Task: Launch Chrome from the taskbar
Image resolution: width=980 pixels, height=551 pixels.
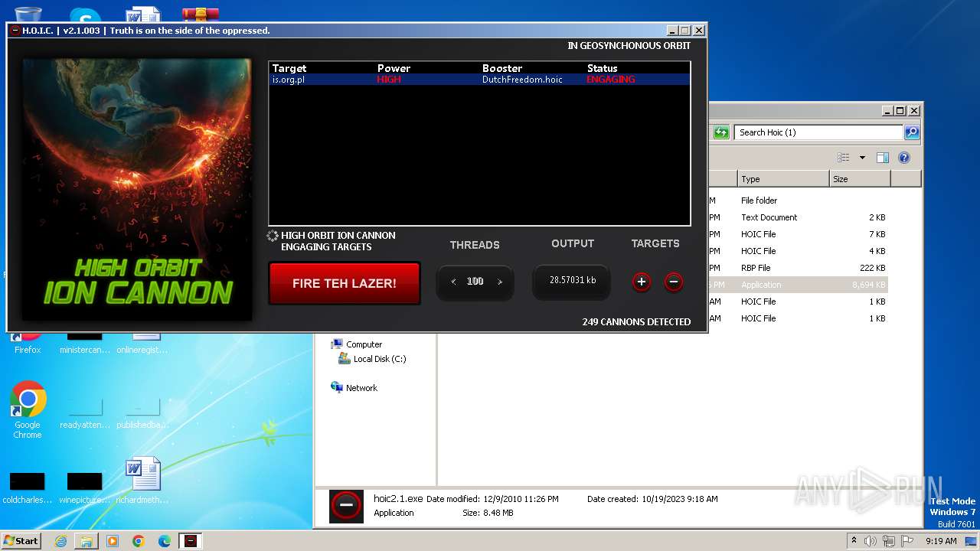Action: [138, 541]
